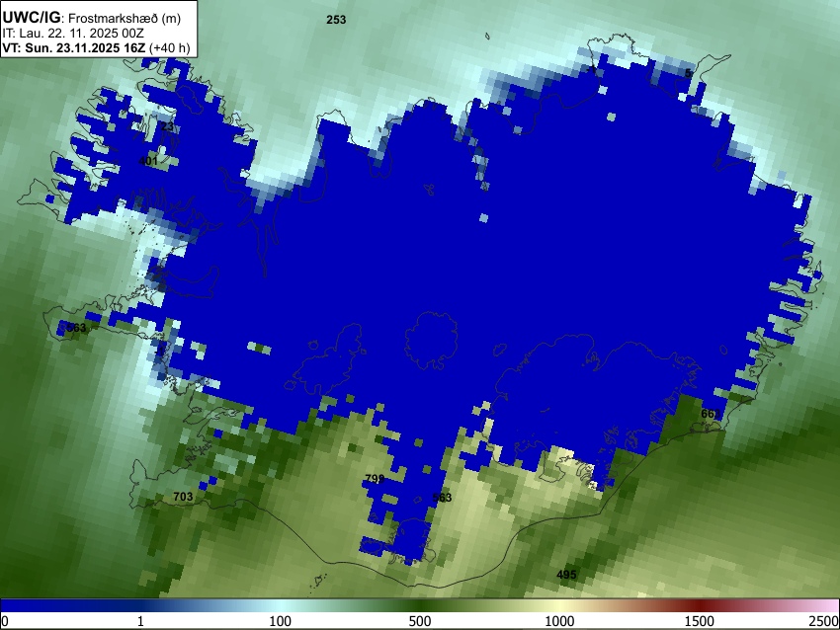Click the colorbar tick label 1
Viewport: 840px width, 630px height.
tap(140, 621)
